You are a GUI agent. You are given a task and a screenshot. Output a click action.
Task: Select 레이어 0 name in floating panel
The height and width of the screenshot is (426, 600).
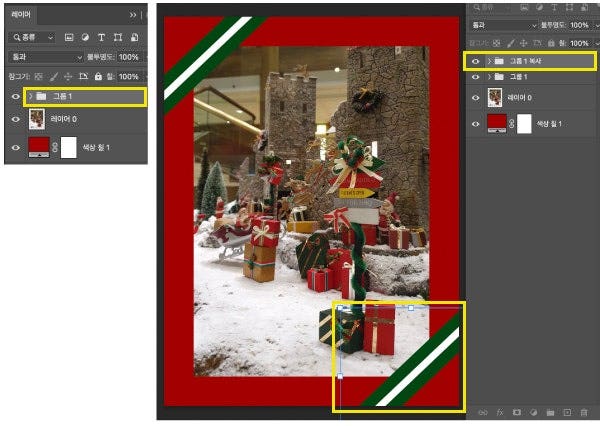[x=64, y=119]
